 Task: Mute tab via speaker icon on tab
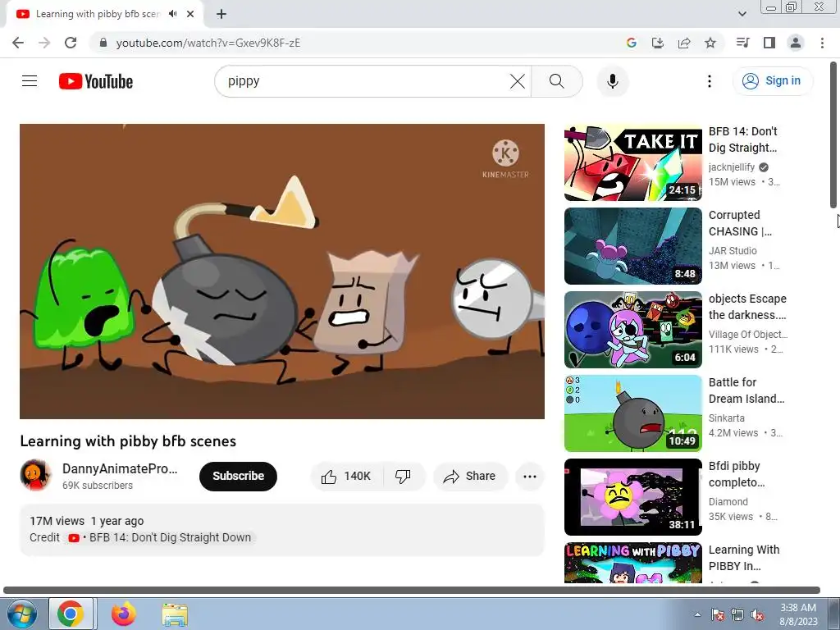tap(172, 14)
